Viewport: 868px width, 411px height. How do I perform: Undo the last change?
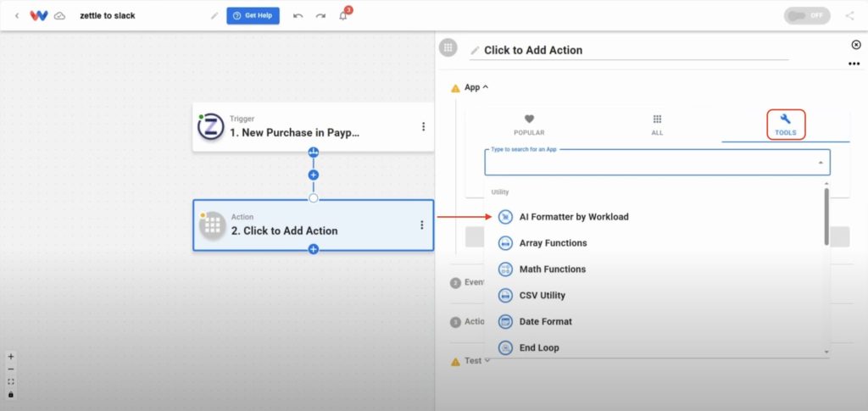tap(298, 15)
